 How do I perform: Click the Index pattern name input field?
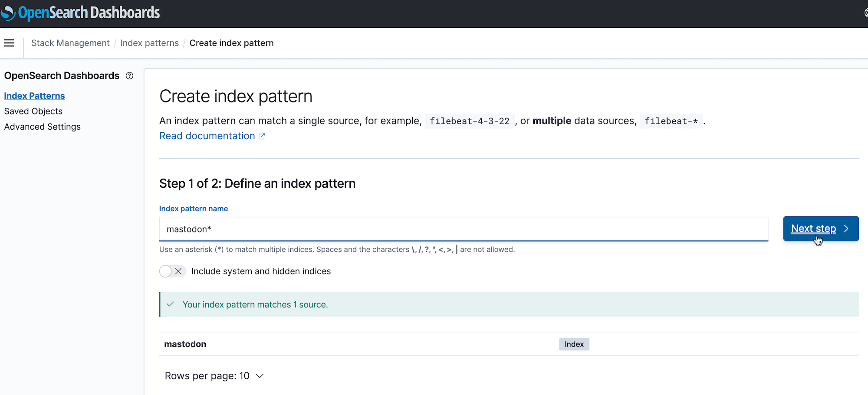tap(464, 229)
